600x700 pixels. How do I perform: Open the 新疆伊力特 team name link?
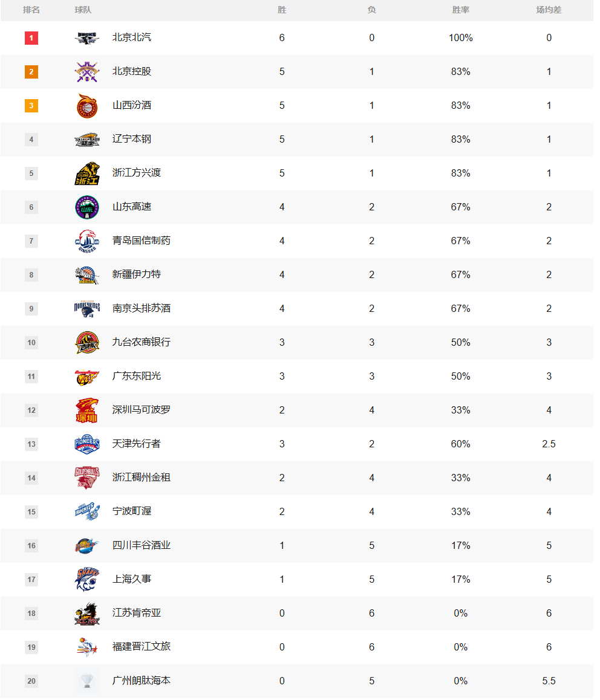point(137,274)
